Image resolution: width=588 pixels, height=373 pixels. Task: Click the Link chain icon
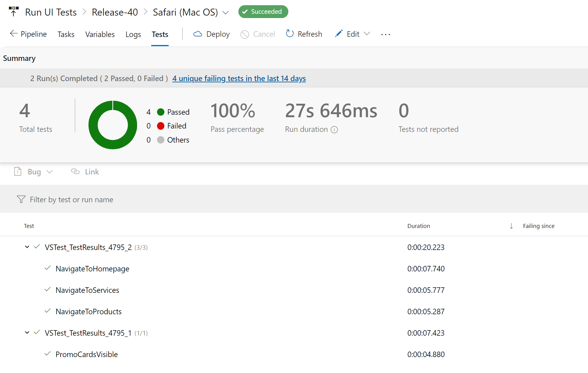tap(75, 171)
